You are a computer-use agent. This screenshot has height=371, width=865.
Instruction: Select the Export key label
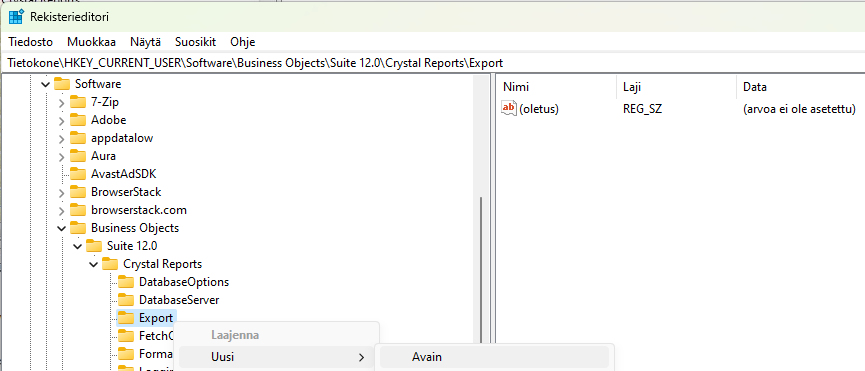pyautogui.click(x=156, y=318)
